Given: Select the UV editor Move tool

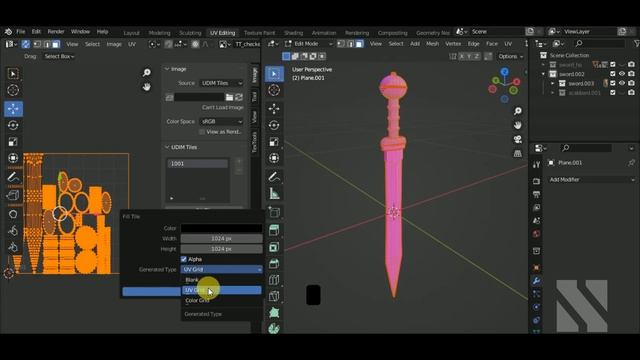Looking at the screenshot, I should [x=13, y=109].
